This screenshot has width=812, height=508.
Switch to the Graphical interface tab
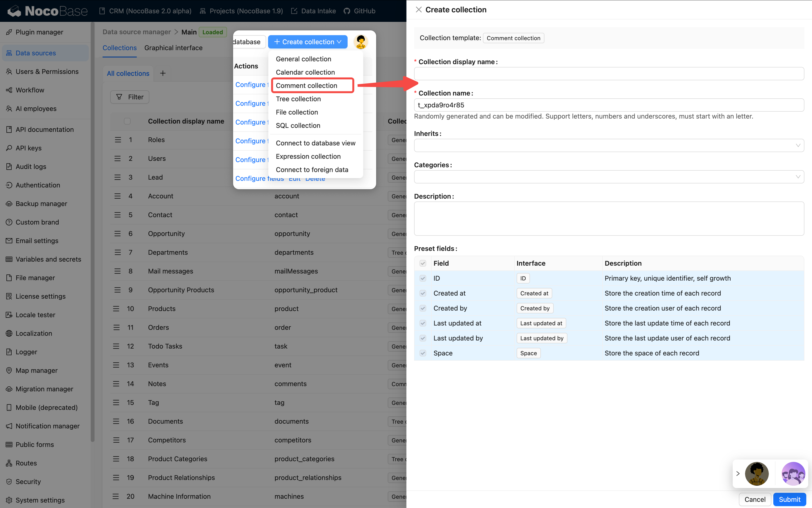point(173,48)
